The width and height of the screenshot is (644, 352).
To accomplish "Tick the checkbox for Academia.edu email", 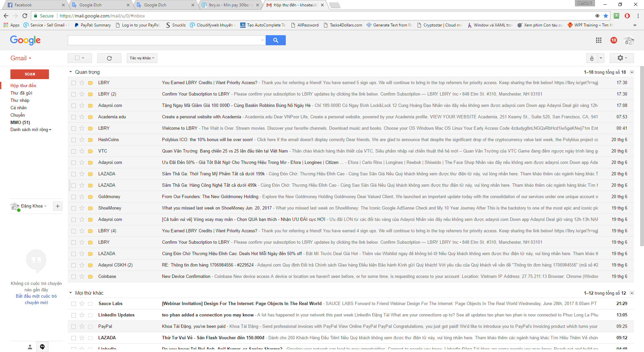I will (x=74, y=117).
